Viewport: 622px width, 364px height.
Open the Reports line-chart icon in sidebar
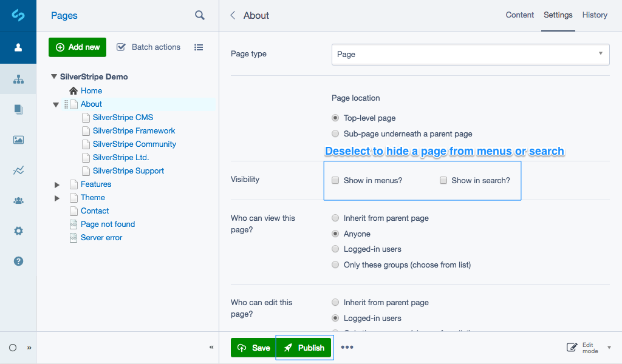18,170
